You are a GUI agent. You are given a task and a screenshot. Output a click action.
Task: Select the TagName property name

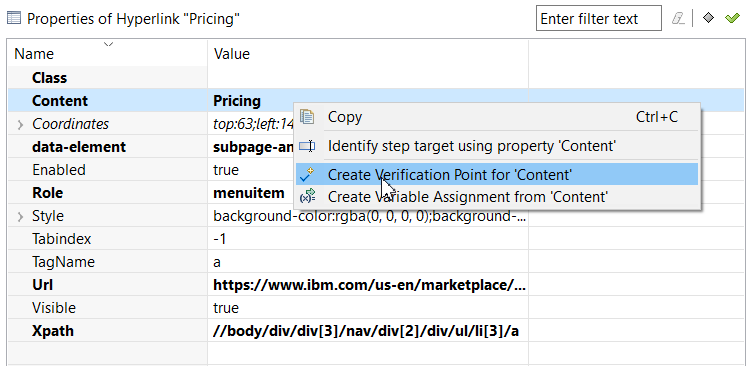pos(63,262)
